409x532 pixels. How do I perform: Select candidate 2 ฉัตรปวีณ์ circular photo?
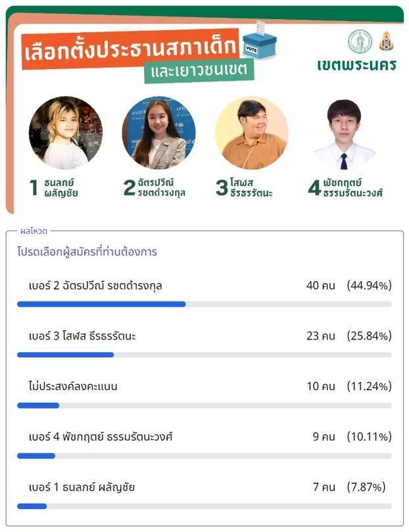coord(158,133)
